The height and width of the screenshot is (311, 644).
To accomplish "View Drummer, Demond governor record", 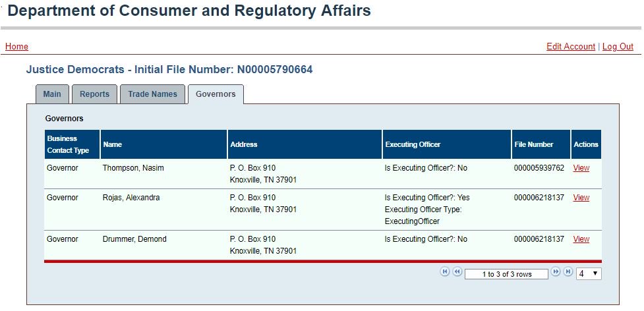I will pos(581,239).
